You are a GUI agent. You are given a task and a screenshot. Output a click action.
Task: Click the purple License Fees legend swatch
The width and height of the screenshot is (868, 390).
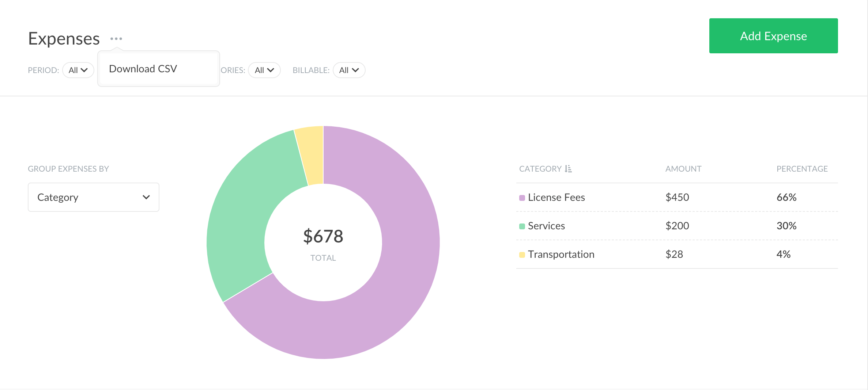click(522, 198)
